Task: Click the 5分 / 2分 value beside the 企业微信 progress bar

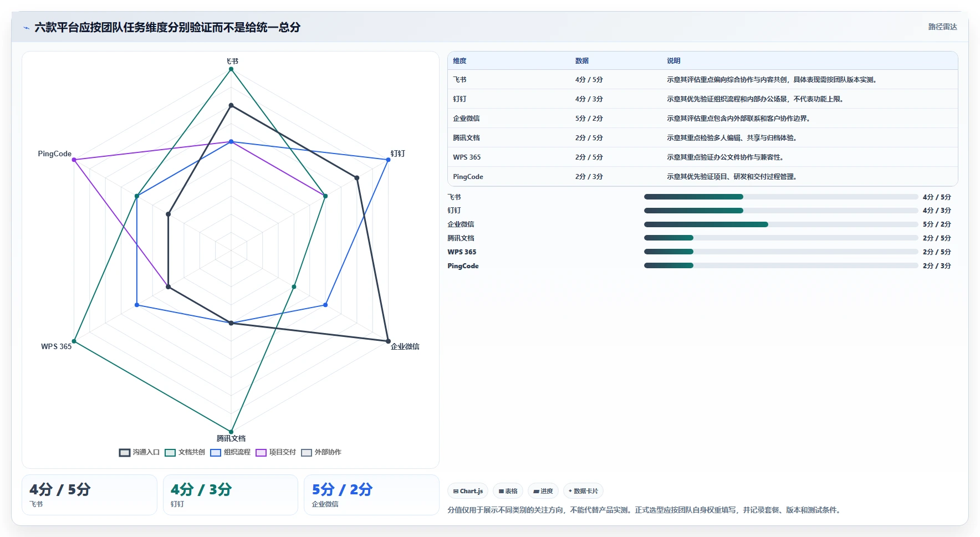Action: click(937, 224)
